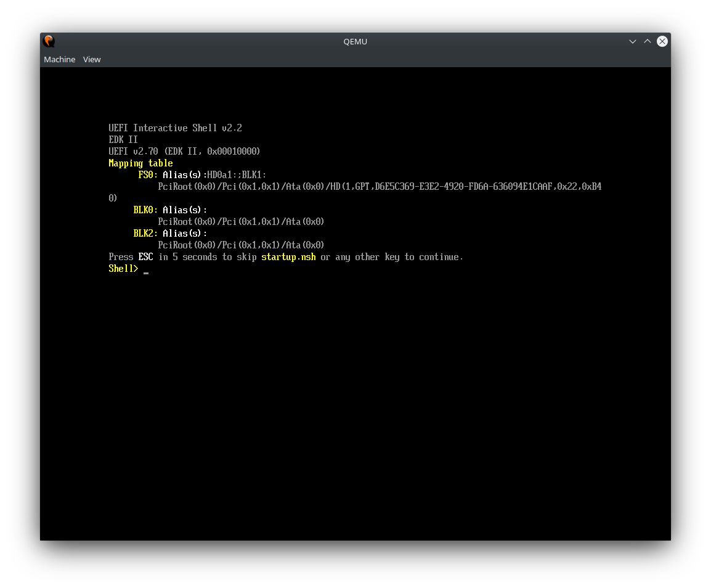Image resolution: width=711 pixels, height=588 pixels.
Task: Click the QEMU window title text
Action: click(355, 41)
